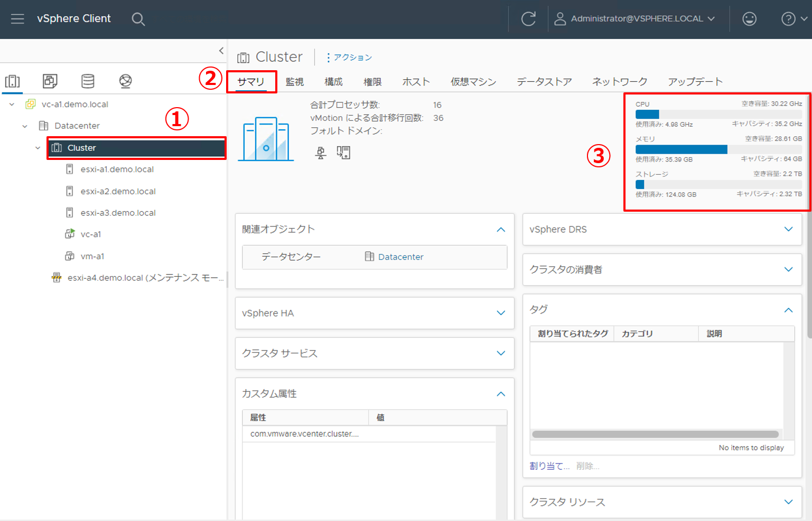Open the hamburger navigation menu

(17, 19)
